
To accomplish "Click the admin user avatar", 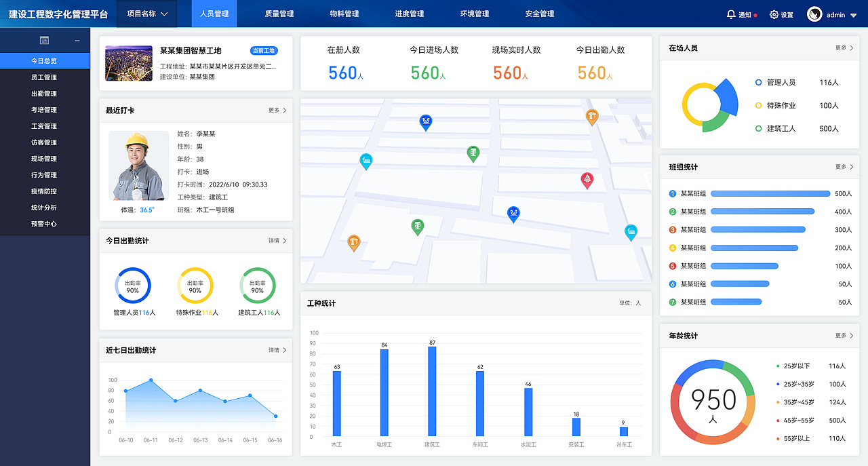I will coord(814,14).
